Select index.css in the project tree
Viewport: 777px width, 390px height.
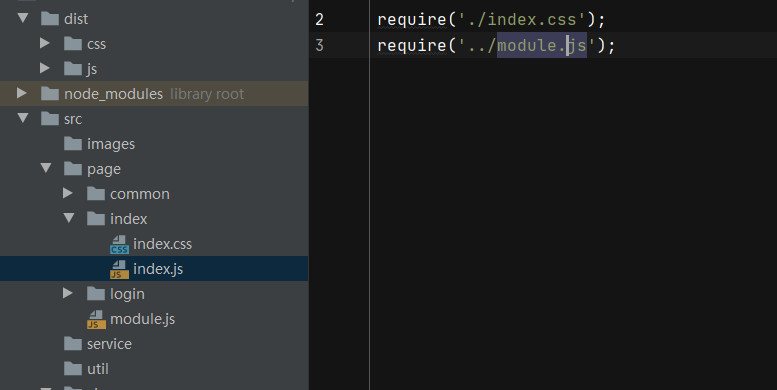(163, 244)
